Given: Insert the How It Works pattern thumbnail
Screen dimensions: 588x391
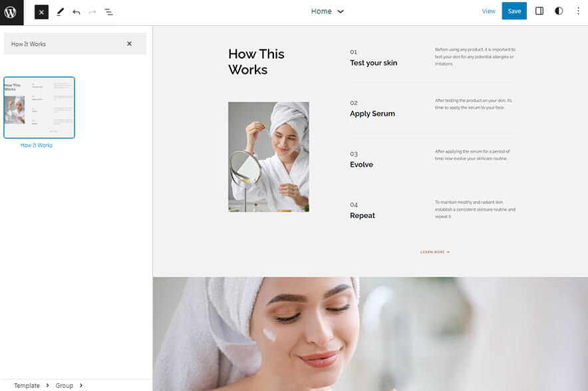Looking at the screenshot, I should pyautogui.click(x=39, y=108).
